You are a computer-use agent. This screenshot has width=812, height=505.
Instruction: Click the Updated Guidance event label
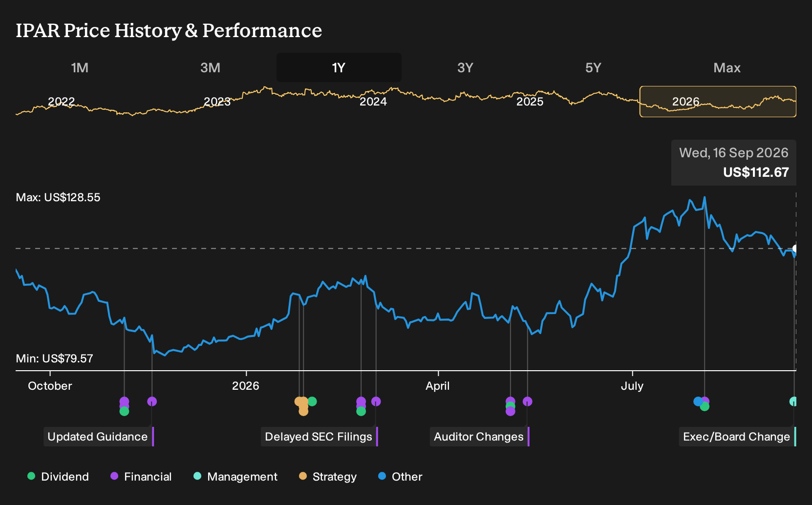click(x=98, y=437)
